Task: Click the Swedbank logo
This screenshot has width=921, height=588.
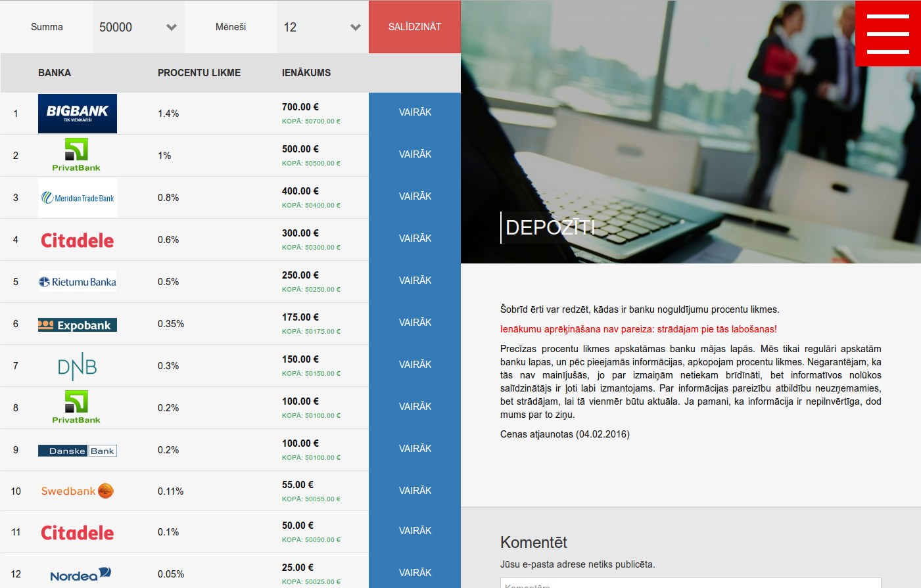Action: (78, 491)
